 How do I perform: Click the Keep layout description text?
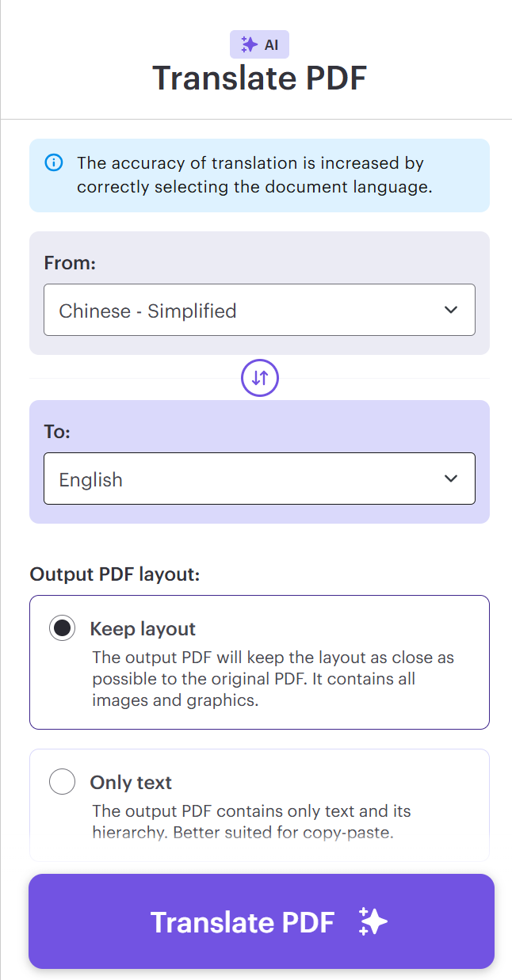(x=273, y=679)
